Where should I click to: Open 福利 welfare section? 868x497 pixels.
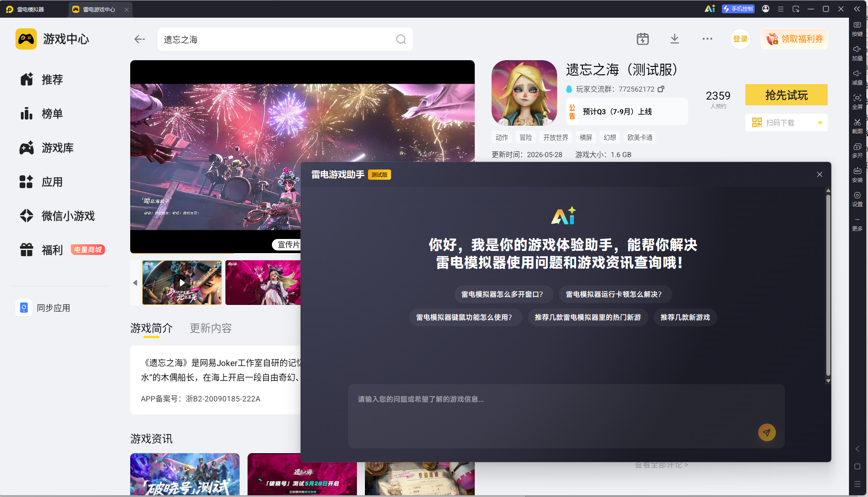click(42, 250)
